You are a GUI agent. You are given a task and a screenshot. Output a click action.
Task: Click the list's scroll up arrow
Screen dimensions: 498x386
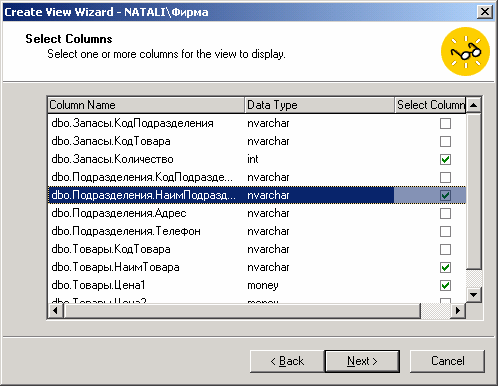click(x=473, y=105)
